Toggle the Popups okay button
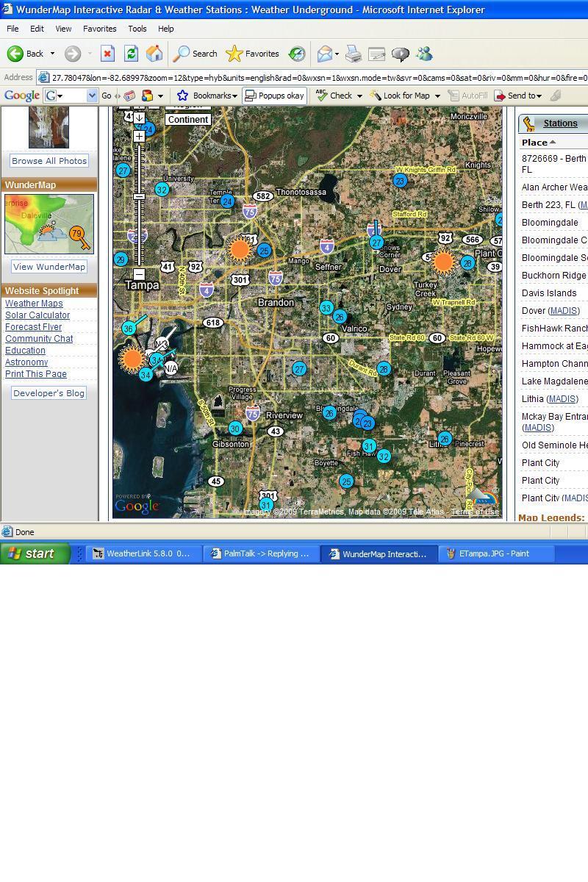The width and height of the screenshot is (588, 882). coord(274,96)
